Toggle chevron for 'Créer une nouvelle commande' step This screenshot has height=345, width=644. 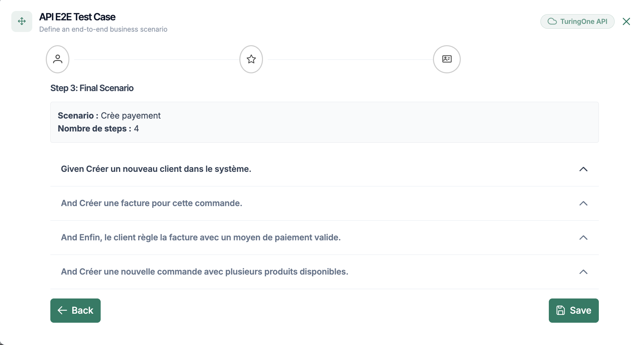point(583,272)
